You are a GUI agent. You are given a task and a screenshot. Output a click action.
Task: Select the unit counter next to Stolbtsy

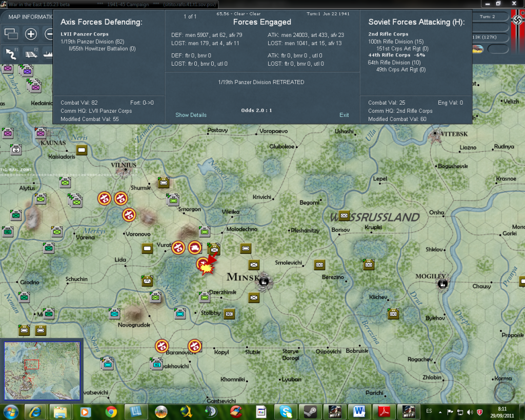[x=229, y=314]
